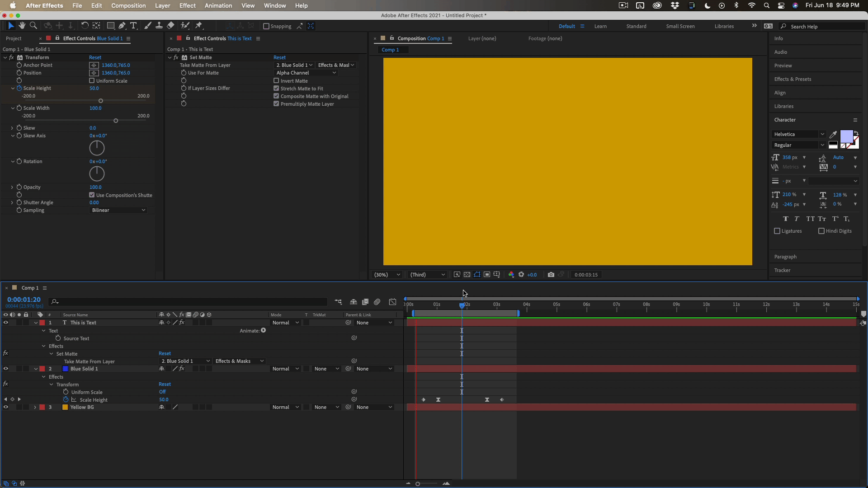Expand the Yellow BG layer

click(x=35, y=407)
